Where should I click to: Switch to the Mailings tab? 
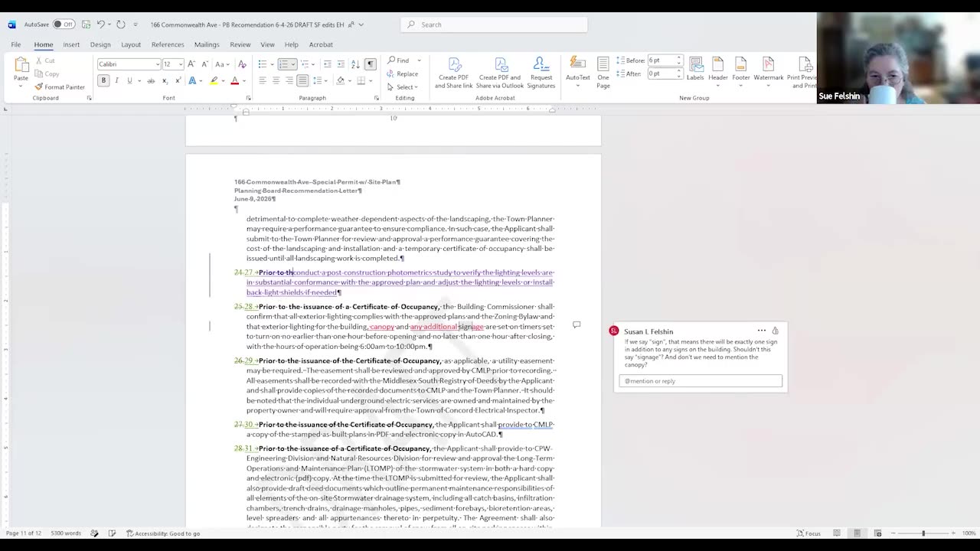[x=207, y=45]
